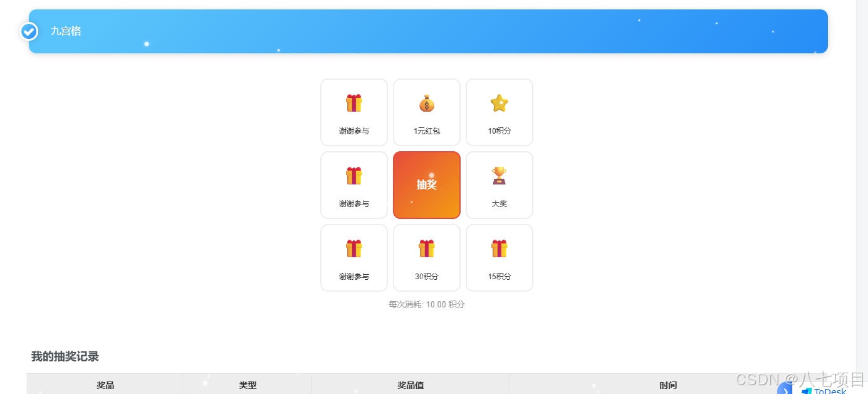Select the gift icon above 30积分
Image resolution: width=868 pixels, height=394 pixels.
[427, 248]
